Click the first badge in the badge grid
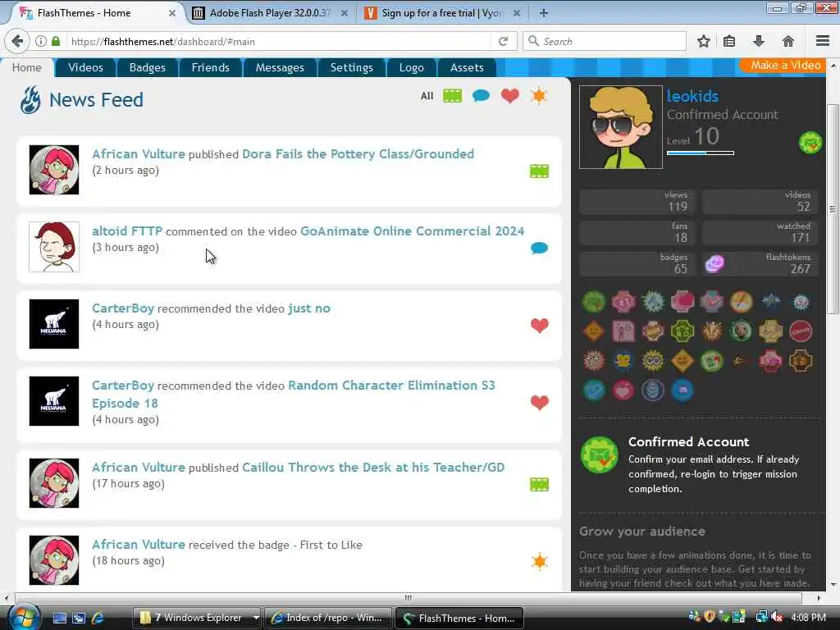 tap(594, 302)
